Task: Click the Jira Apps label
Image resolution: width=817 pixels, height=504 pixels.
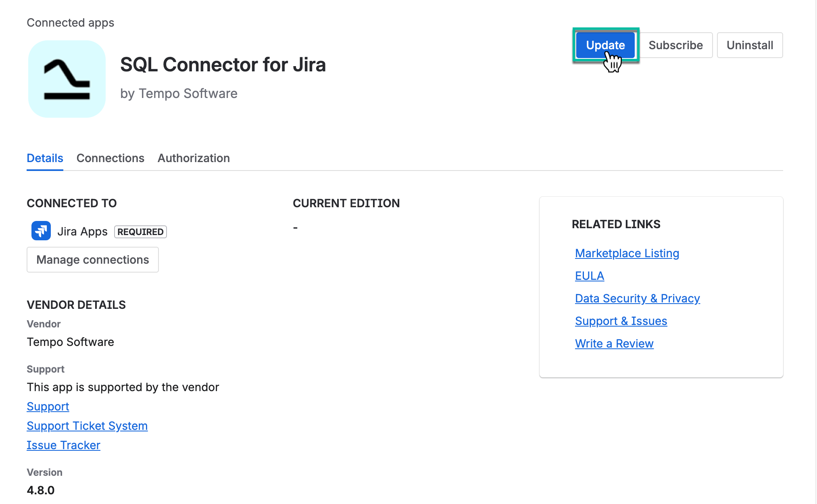Action: click(82, 231)
